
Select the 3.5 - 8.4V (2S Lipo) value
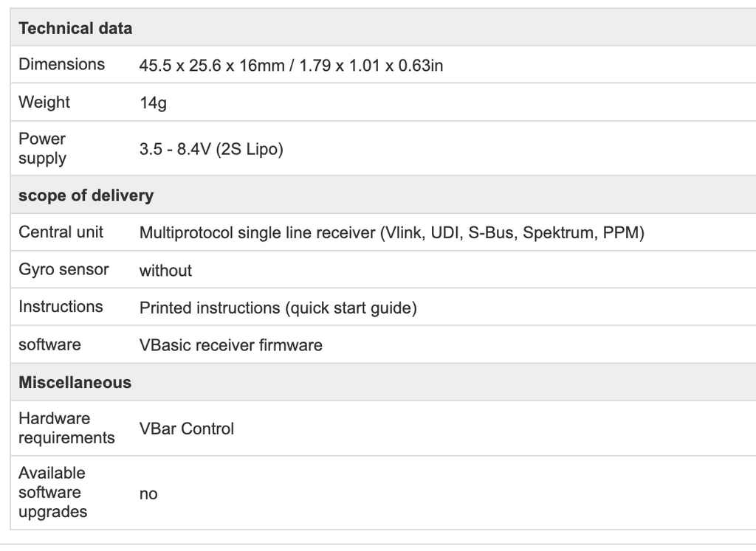tap(211, 149)
